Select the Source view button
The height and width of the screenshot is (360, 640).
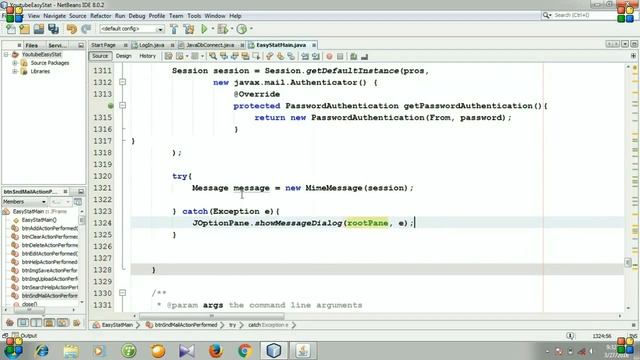pyautogui.click(x=100, y=56)
